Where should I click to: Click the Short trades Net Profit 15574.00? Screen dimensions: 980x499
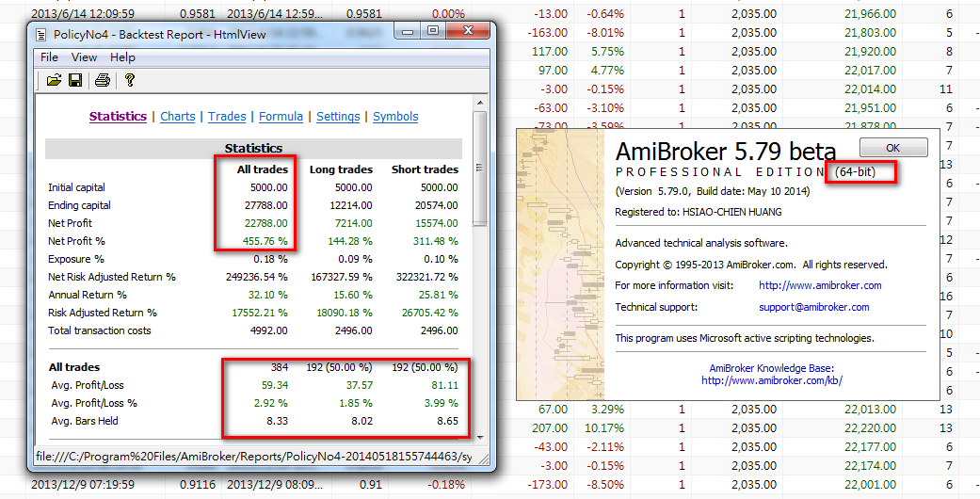(436, 223)
